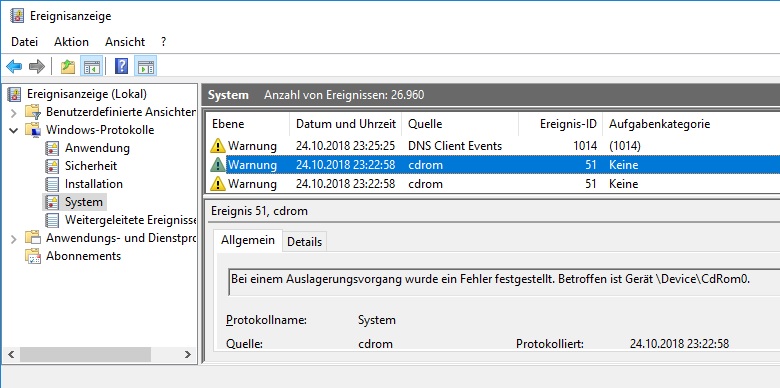Sort by Datum und Uhrzeit column header

click(346, 124)
